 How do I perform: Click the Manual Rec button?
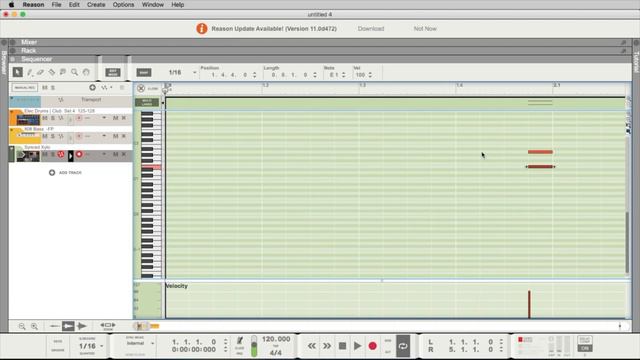25,88
